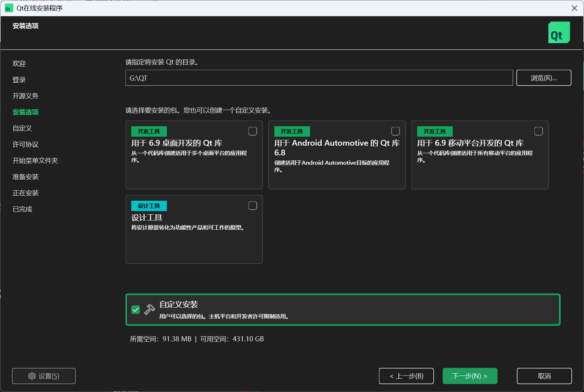Select the 正在安装 sidebar step
This screenshot has width=584, height=392.
pyautogui.click(x=26, y=193)
